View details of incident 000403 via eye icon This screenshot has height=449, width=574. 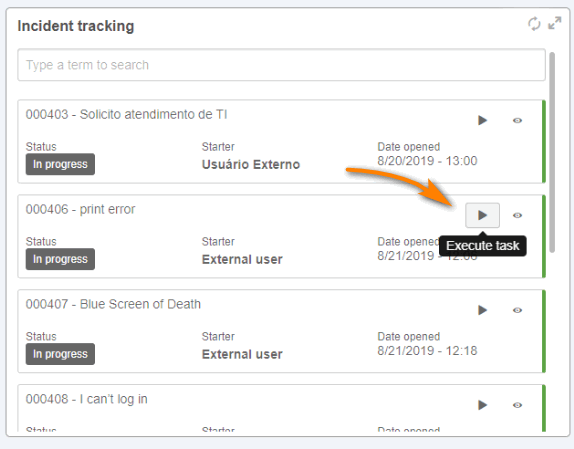[x=517, y=120]
